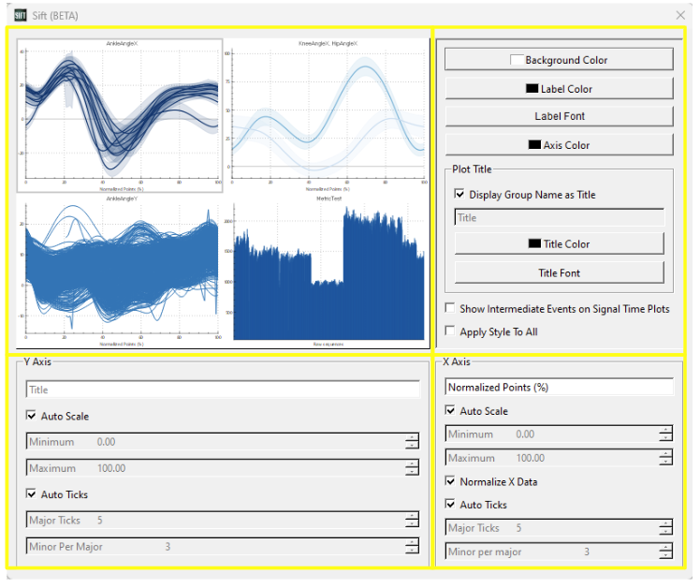Enable Show Intermediate Events on Signal Time Plots
Viewport: 700px width, 588px height.
tap(451, 308)
